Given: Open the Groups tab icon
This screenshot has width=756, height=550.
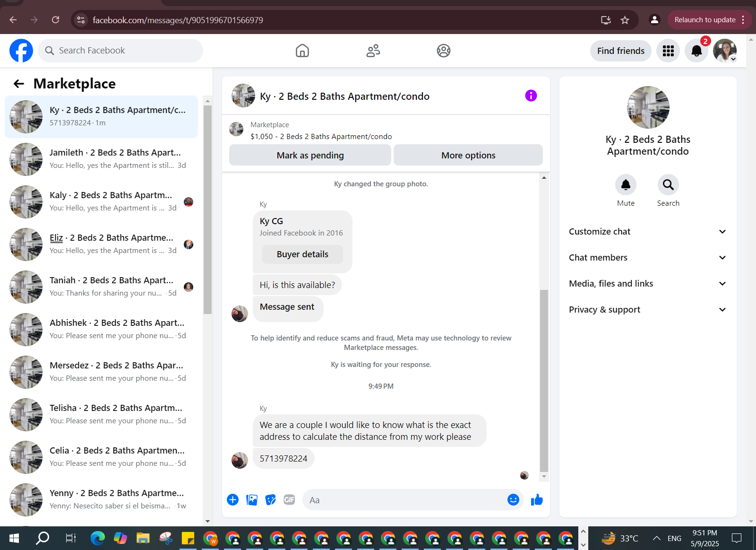Looking at the screenshot, I should pos(444,51).
